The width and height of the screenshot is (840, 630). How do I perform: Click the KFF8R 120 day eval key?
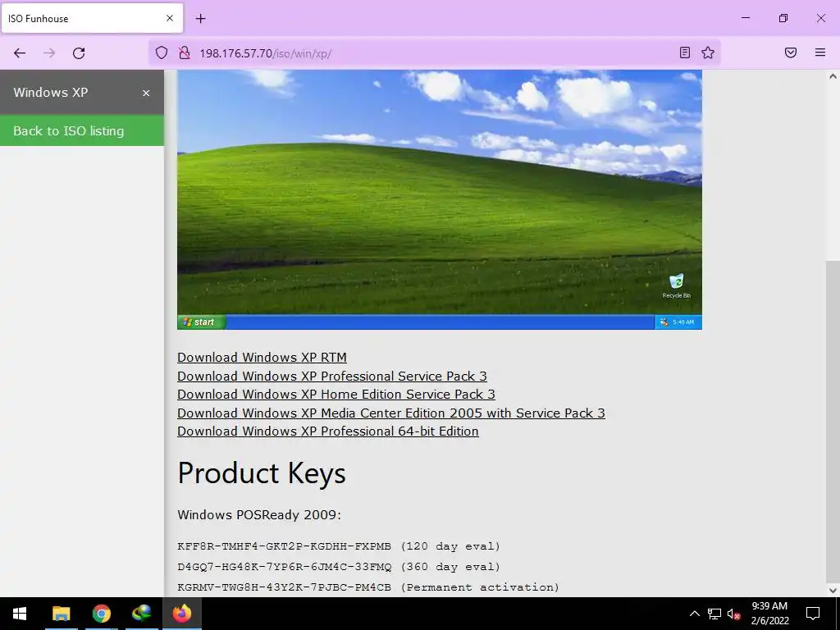click(339, 546)
